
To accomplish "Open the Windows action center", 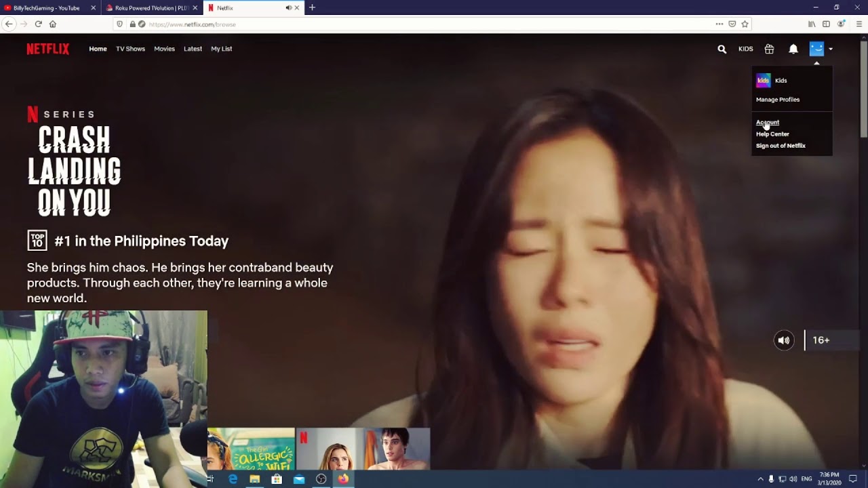I will tap(853, 479).
